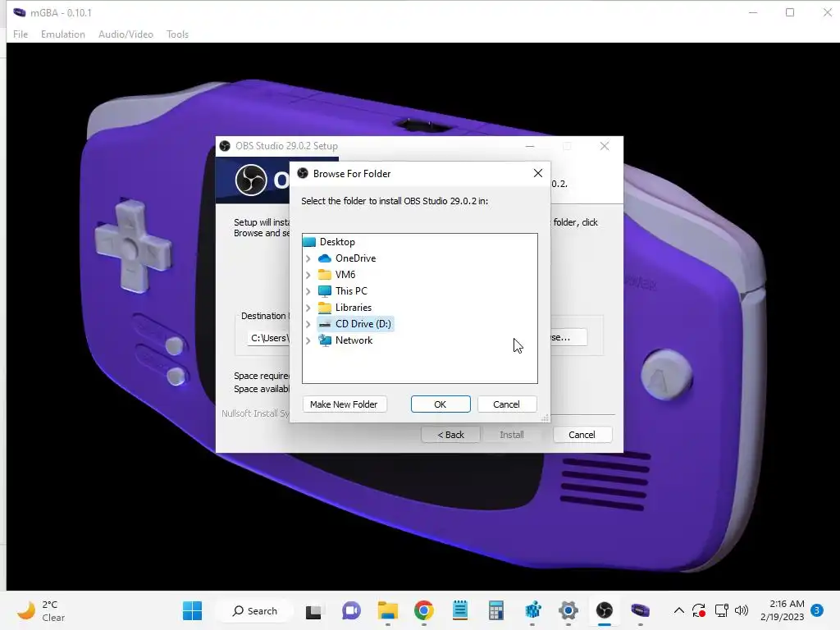This screenshot has height=630, width=840.
Task: Click the mGBA title bar icon
Action: [x=20, y=12]
